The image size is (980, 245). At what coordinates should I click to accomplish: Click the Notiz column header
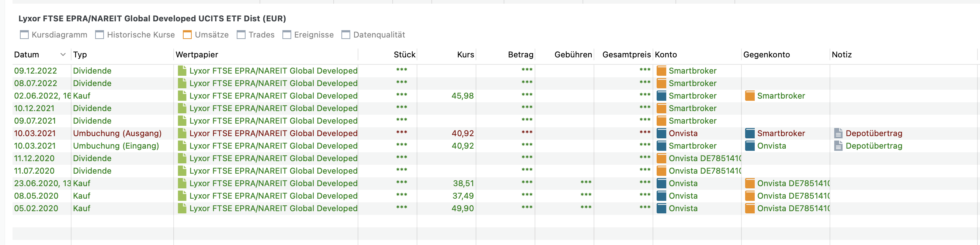(841, 55)
